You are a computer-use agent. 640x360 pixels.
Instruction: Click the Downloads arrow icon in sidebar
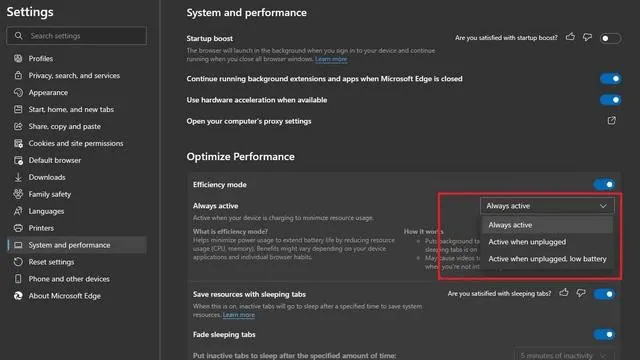[18, 177]
